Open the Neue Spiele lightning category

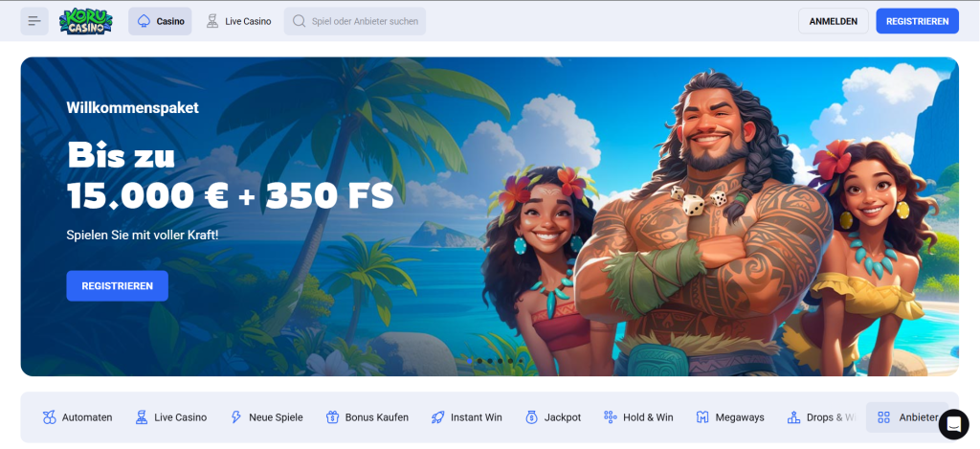pyautogui.click(x=266, y=417)
